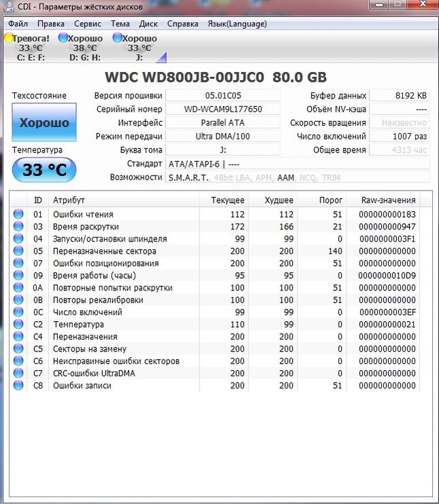Select the Хорошо disk J:
This screenshot has width=439, height=504.
[136, 48]
